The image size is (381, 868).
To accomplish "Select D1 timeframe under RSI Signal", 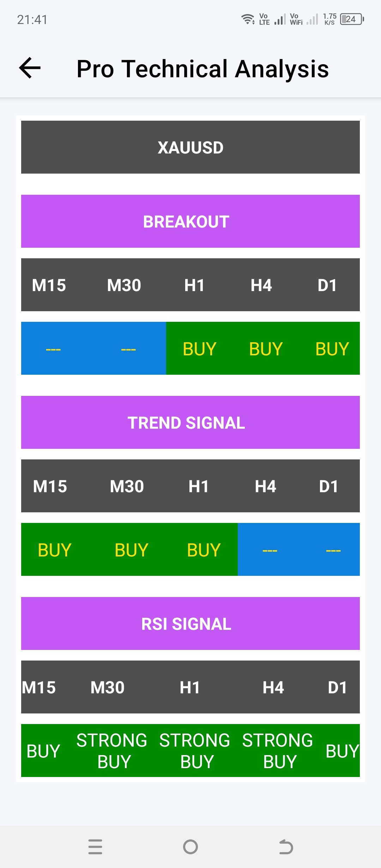I will (x=337, y=687).
